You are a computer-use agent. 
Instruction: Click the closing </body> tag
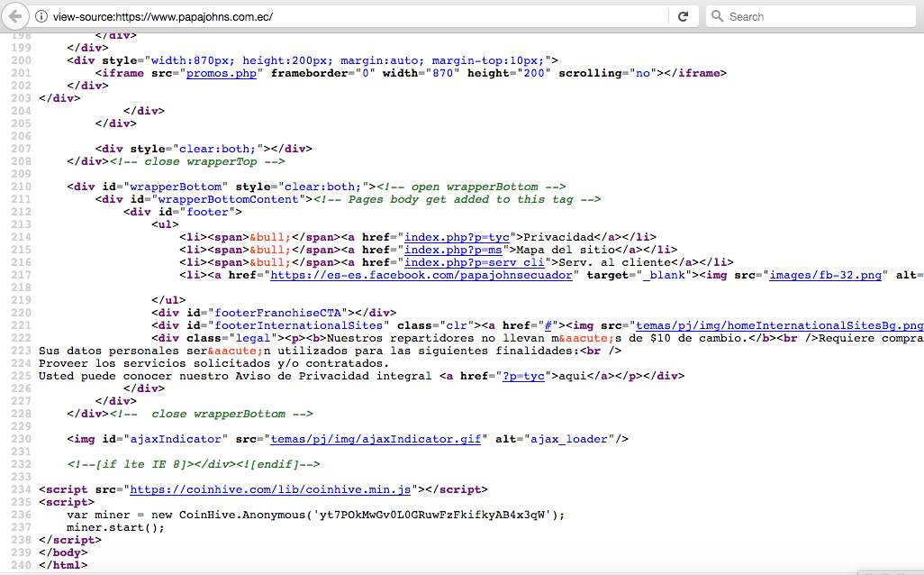tap(63, 552)
